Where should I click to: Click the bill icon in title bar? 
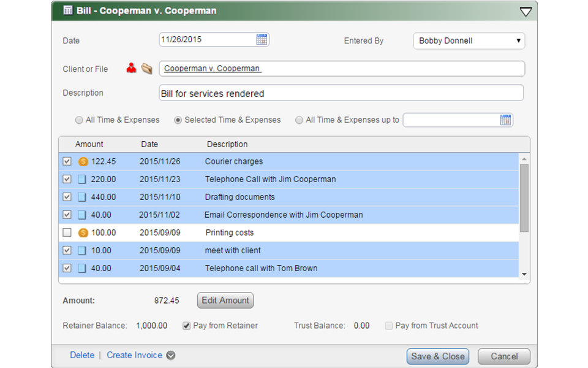(68, 10)
